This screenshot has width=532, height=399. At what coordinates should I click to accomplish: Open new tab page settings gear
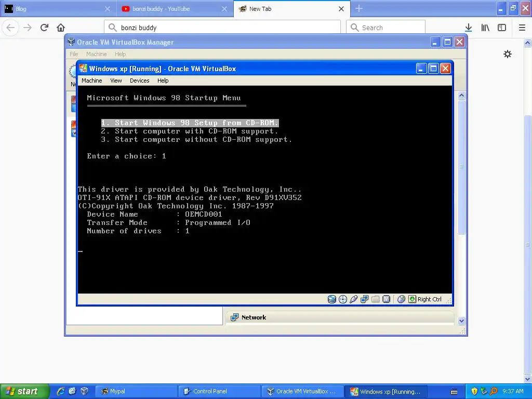click(x=508, y=54)
